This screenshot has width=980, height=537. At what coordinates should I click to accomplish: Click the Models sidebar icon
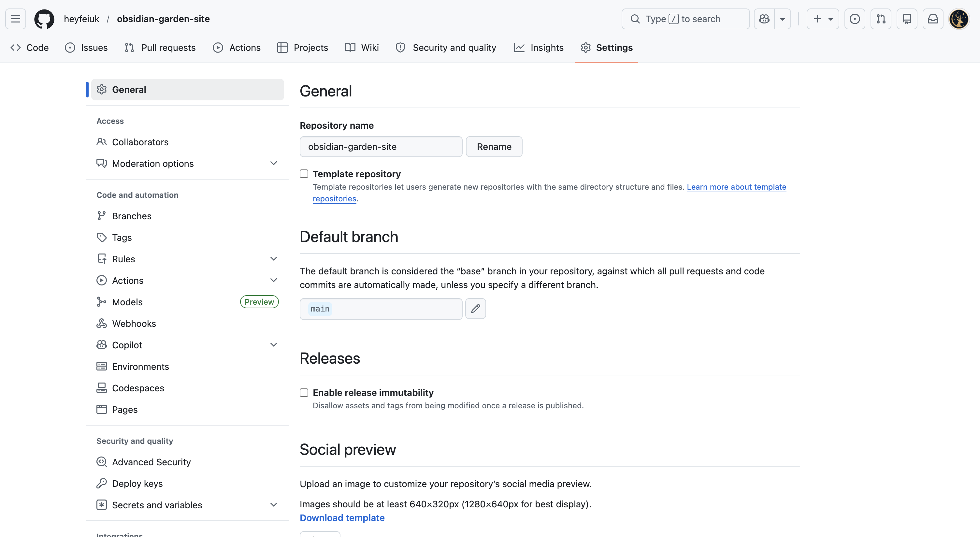101,302
